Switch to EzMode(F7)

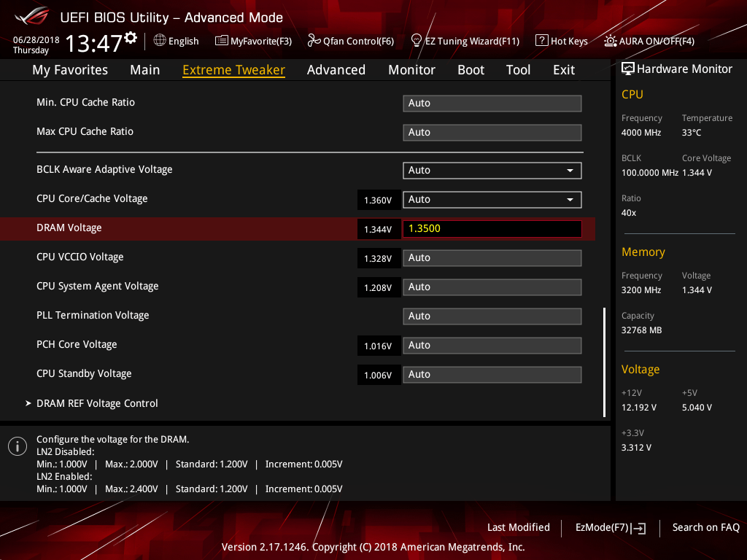click(x=611, y=528)
